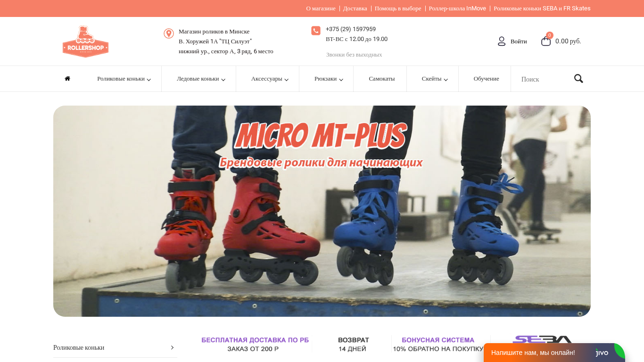Screen dimensions: 644x362
Task: Click the Rollershop logo
Action: [x=85, y=41]
